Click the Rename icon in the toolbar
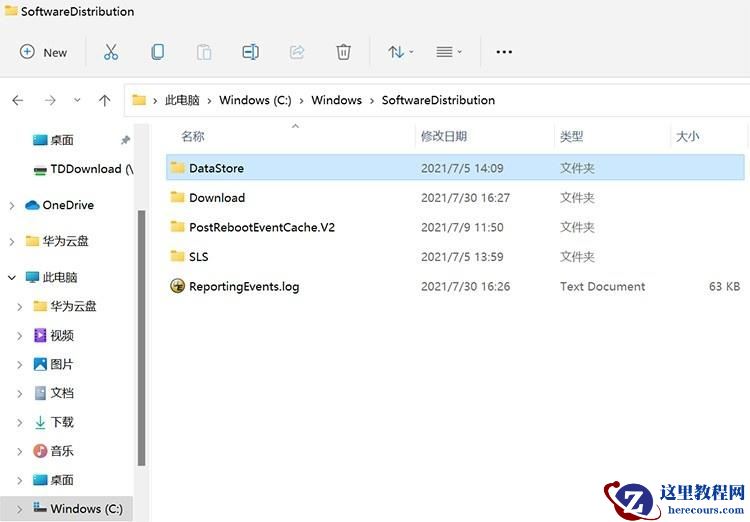The width and height of the screenshot is (750, 522). (x=251, y=52)
